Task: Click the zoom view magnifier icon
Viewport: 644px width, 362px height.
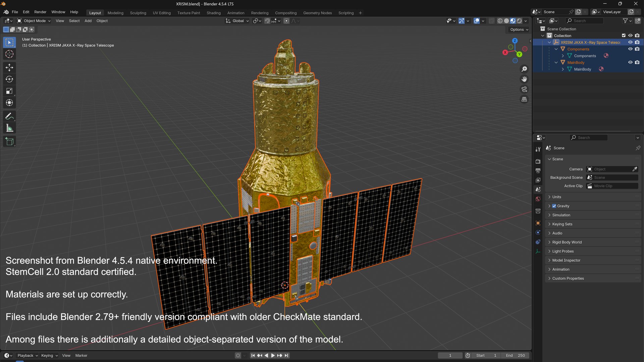Action: pyautogui.click(x=524, y=69)
